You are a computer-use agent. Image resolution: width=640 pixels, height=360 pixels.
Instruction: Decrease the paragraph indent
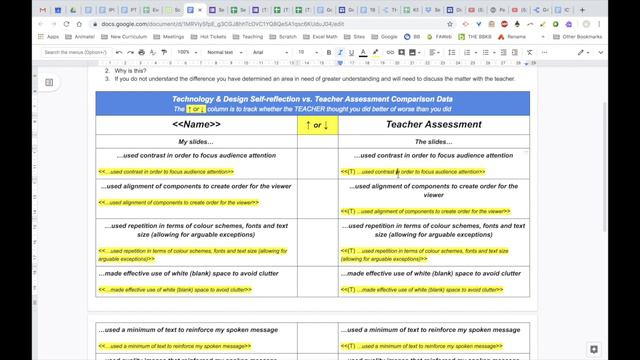point(504,52)
